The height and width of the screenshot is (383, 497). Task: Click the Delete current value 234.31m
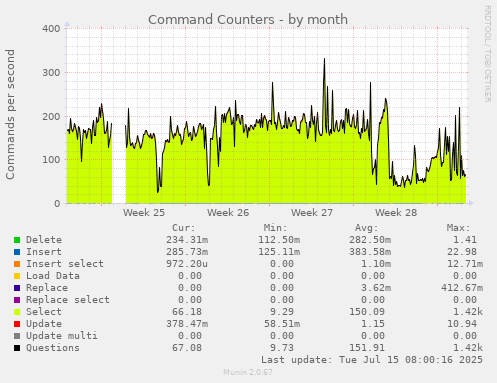pos(187,240)
